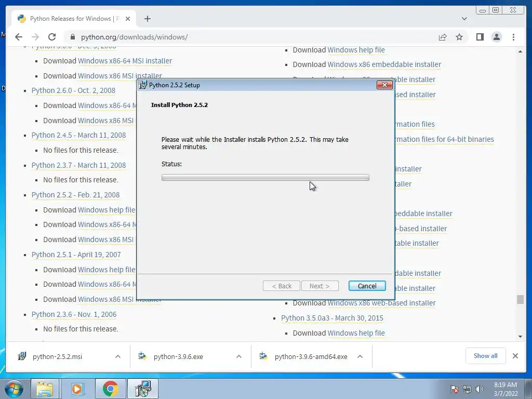Open Action Center flag in system tray
532x399 pixels.
454,389
